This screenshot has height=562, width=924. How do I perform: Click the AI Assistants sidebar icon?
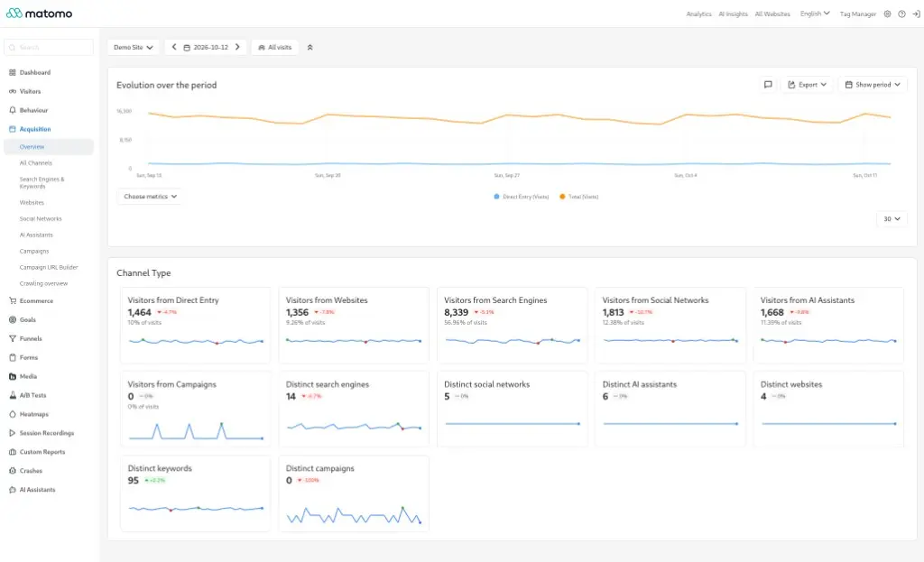point(13,490)
